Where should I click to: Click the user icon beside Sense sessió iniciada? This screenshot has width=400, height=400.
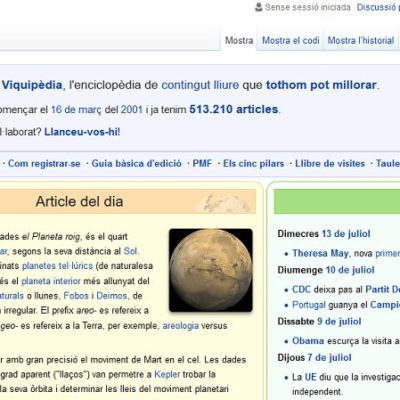tap(258, 7)
